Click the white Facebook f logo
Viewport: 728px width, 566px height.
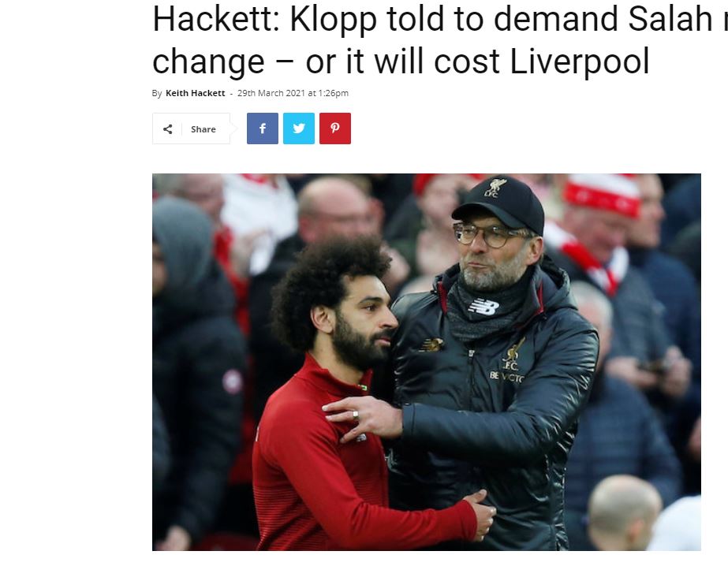263,128
